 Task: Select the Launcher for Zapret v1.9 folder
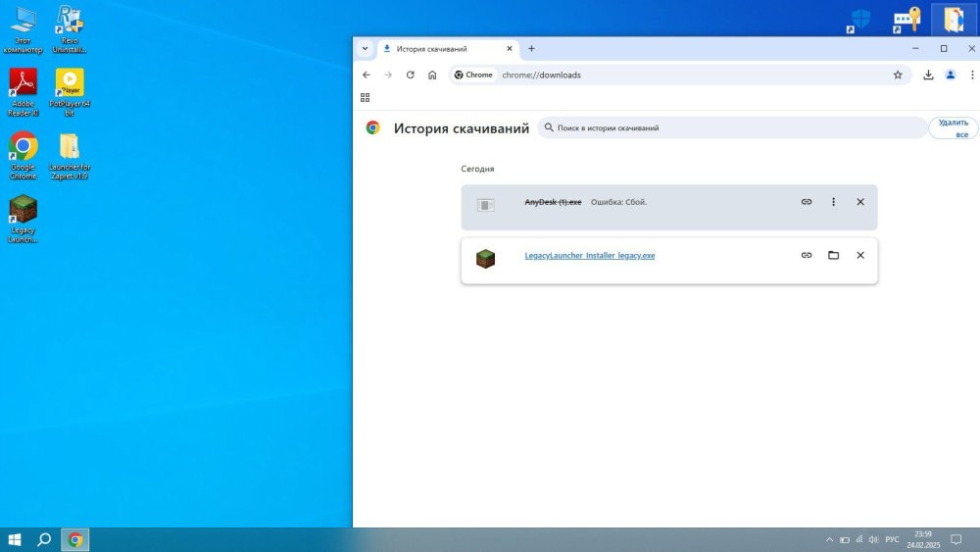[70, 156]
